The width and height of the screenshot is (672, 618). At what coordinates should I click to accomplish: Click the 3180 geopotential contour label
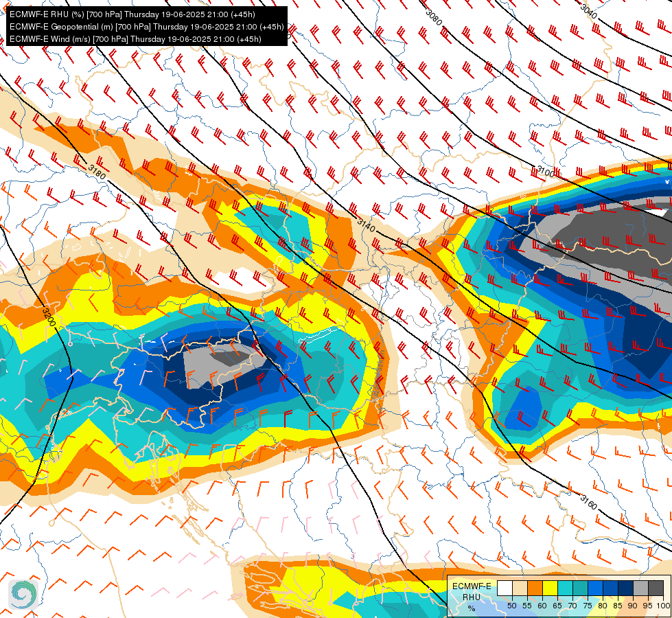[x=97, y=172]
